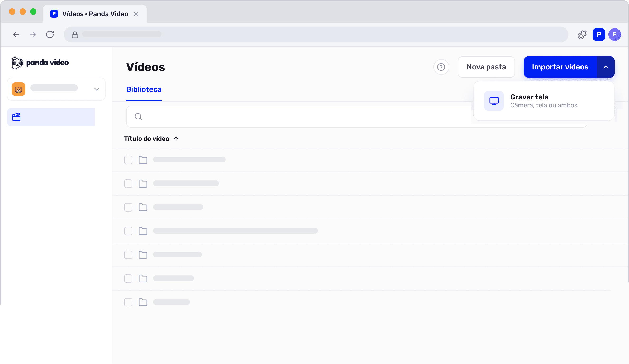The width and height of the screenshot is (629, 364).
Task: Open the first folder icon in list
Action: click(143, 160)
